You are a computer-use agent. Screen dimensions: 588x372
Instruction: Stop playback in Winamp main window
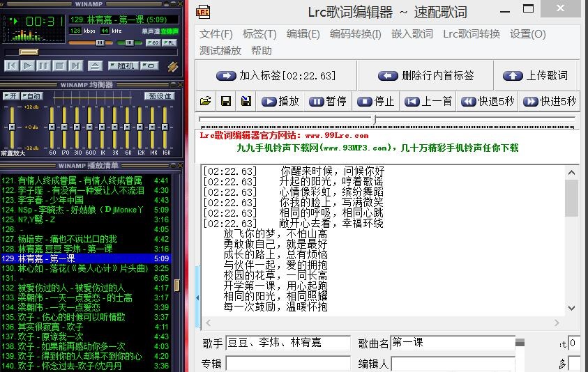pos(59,66)
